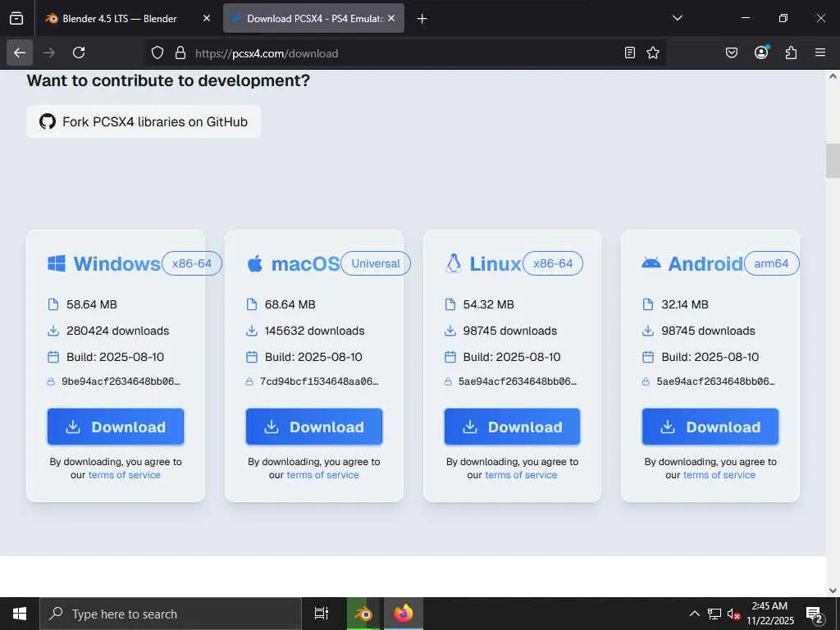The height and width of the screenshot is (630, 840).
Task: Click the scrollbar down arrow
Action: tap(833, 591)
